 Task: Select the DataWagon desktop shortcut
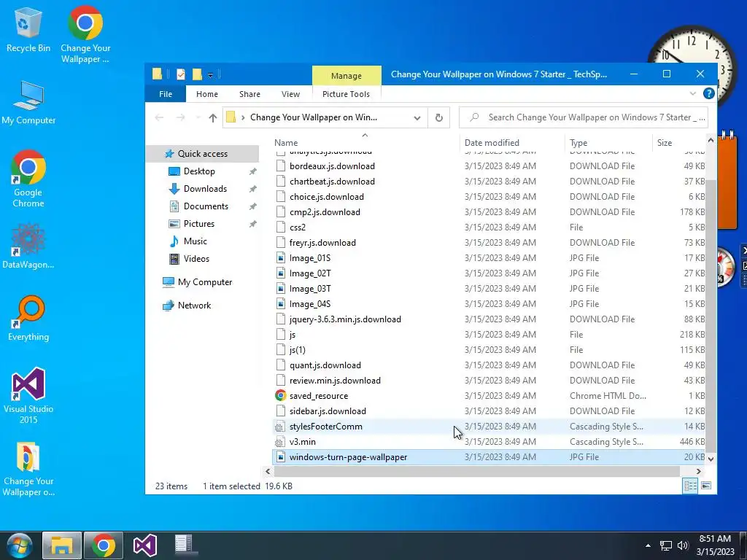pos(28,246)
